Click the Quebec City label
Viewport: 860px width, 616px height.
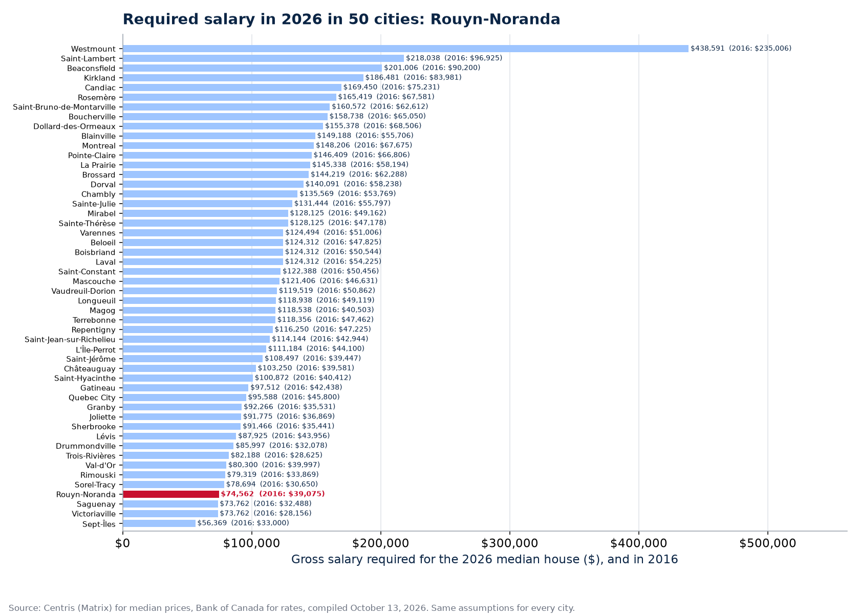pos(92,398)
